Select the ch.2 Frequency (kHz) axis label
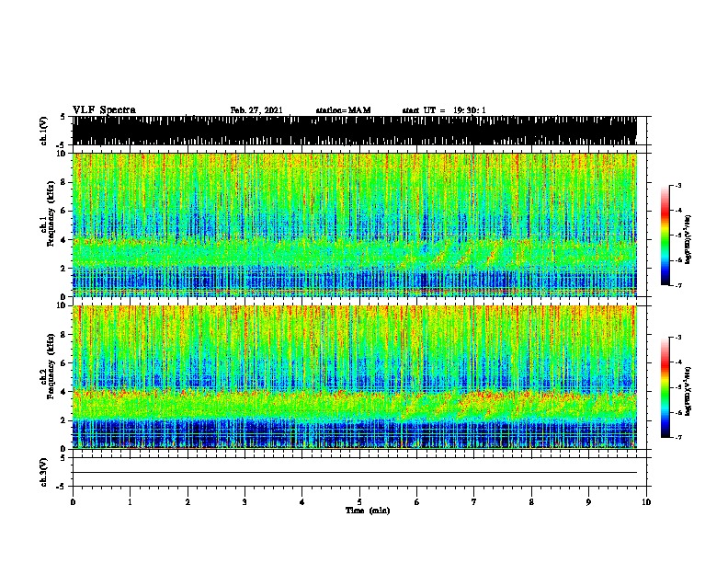The width and height of the screenshot is (728, 563). pos(48,366)
